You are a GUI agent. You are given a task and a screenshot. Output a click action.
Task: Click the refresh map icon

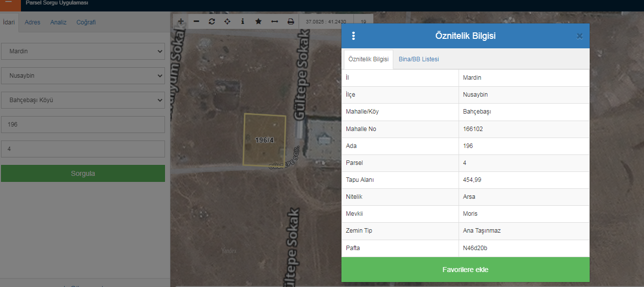tap(212, 21)
